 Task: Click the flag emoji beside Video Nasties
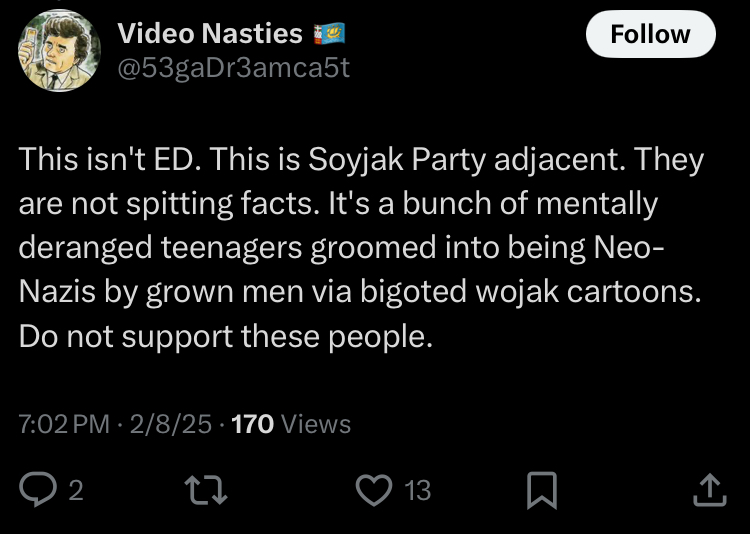[329, 34]
